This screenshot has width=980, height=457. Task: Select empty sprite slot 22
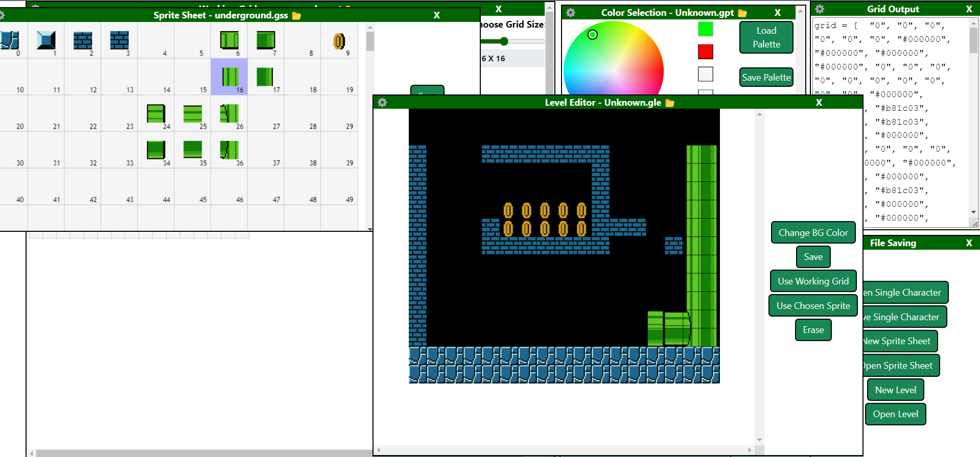(x=83, y=113)
